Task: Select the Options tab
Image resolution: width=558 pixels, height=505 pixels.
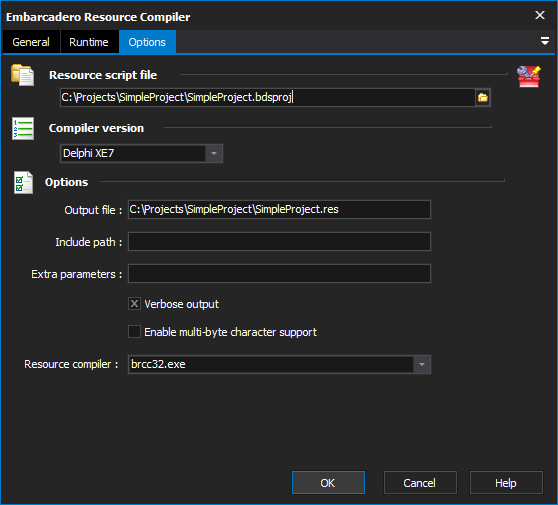Action: [x=147, y=42]
